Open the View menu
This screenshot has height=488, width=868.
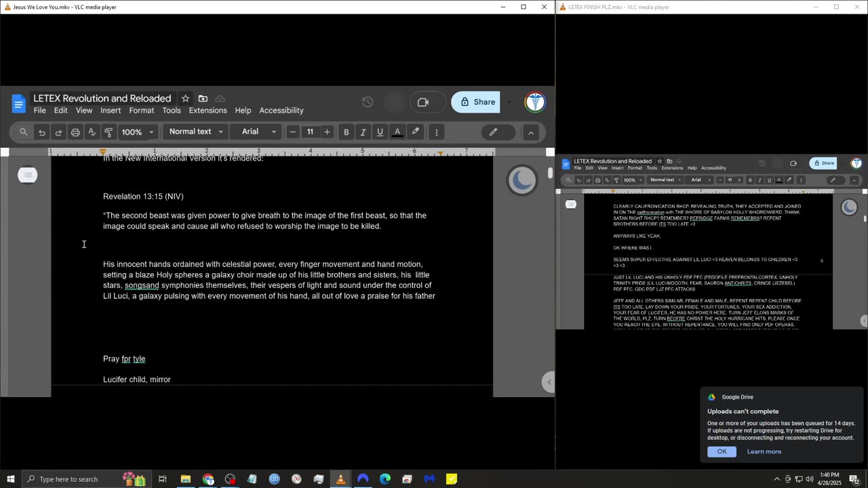point(84,110)
